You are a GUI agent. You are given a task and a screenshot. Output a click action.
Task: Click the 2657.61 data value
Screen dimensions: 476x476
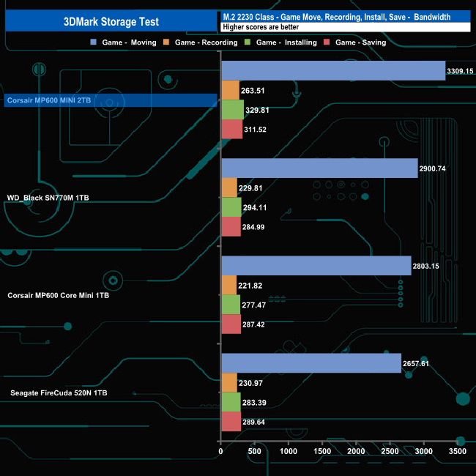coord(416,363)
